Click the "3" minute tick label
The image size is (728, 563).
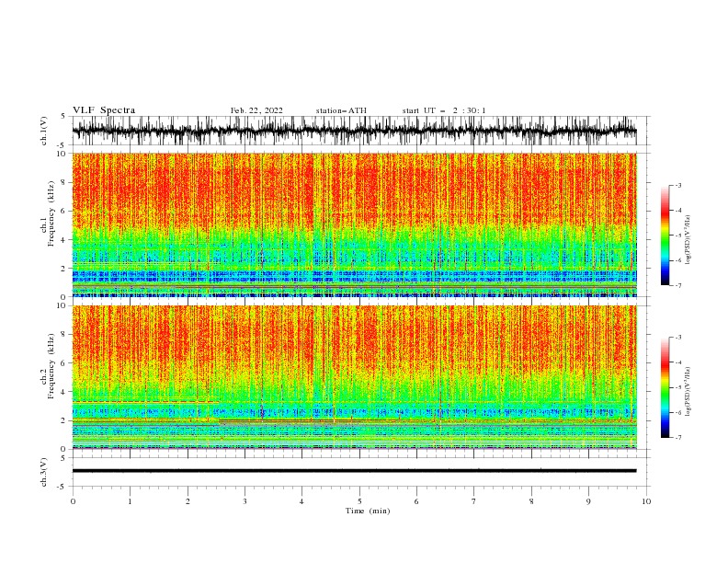pyautogui.click(x=245, y=501)
